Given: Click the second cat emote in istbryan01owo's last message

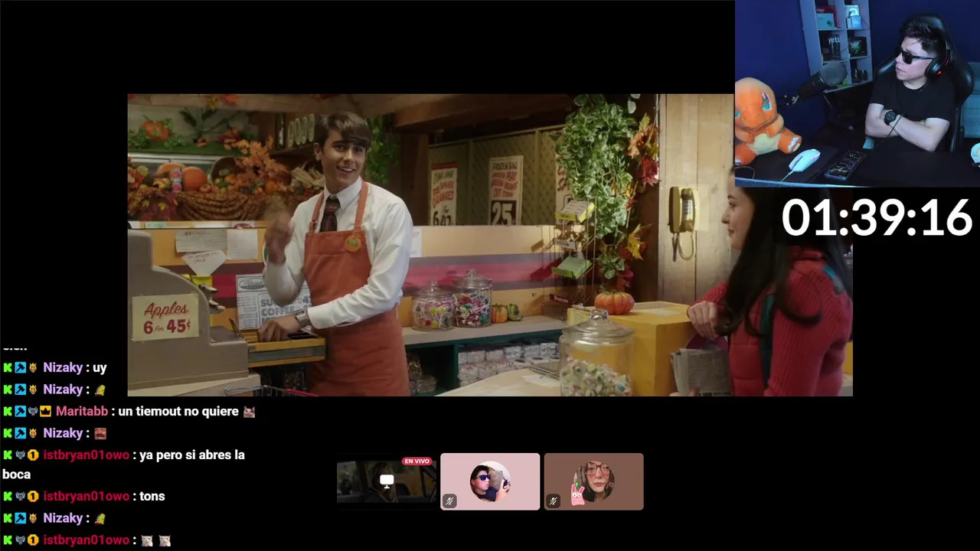Looking at the screenshot, I should tap(165, 540).
